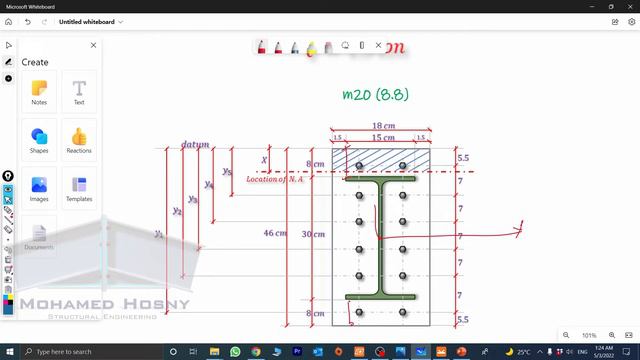Pick the yellow highlighter

tap(311, 48)
